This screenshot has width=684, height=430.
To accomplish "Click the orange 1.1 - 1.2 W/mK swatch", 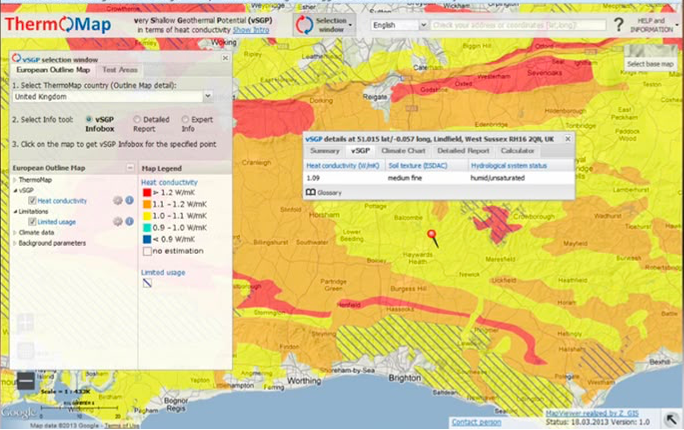I will click(147, 204).
